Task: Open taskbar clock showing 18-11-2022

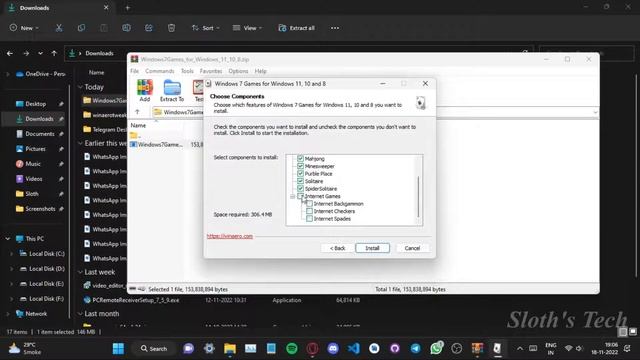Action: coord(604,348)
